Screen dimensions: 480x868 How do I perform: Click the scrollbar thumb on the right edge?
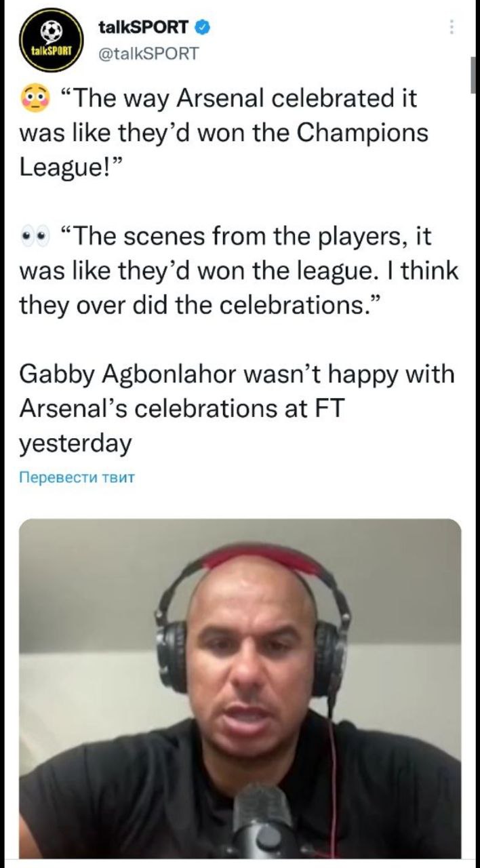[x=473, y=75]
